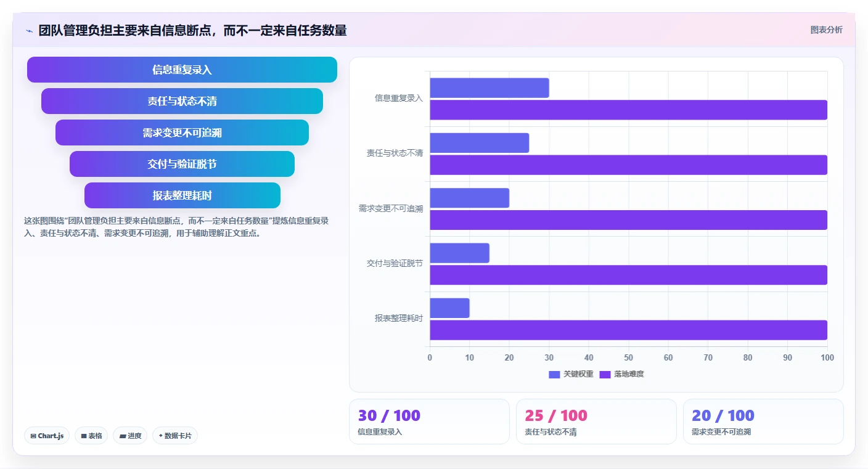
Task: Click the 落地难度 bar for 信息重复录入
Action: [628, 110]
